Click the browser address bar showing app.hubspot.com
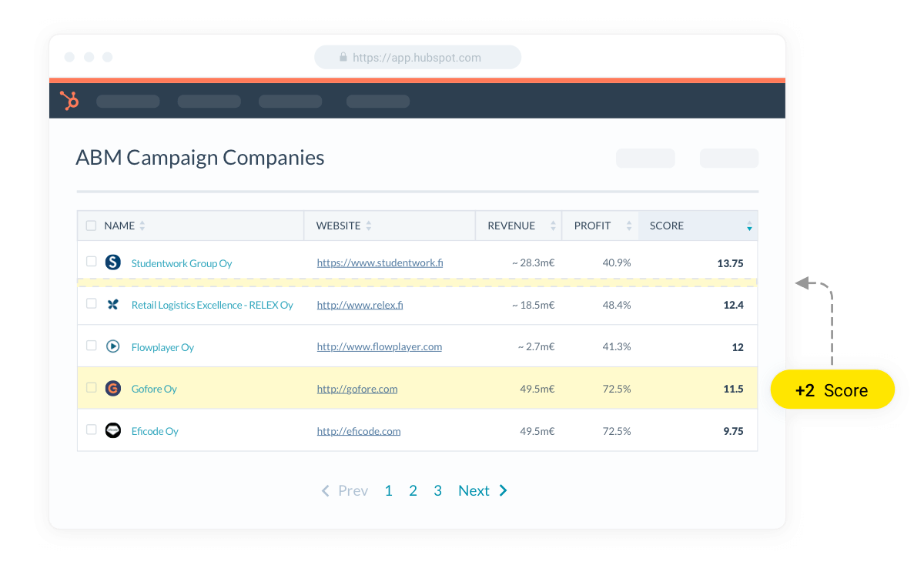The width and height of the screenshot is (924, 565). coord(417,57)
